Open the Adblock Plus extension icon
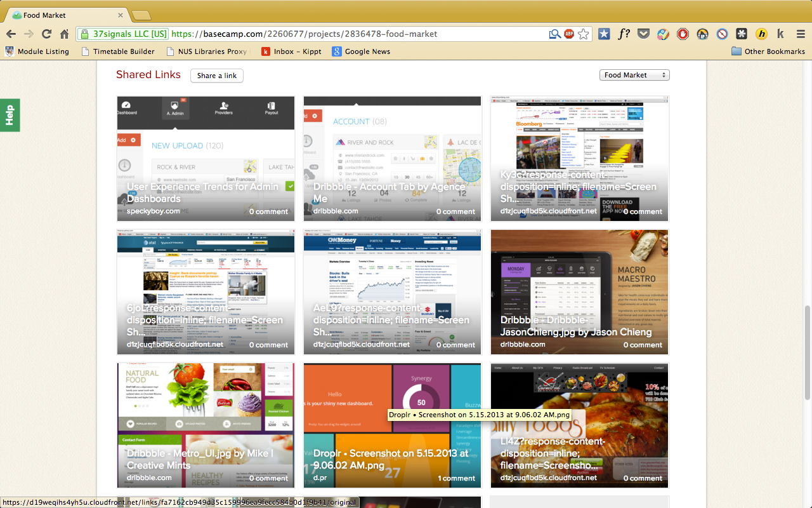The image size is (812, 508). pos(569,34)
